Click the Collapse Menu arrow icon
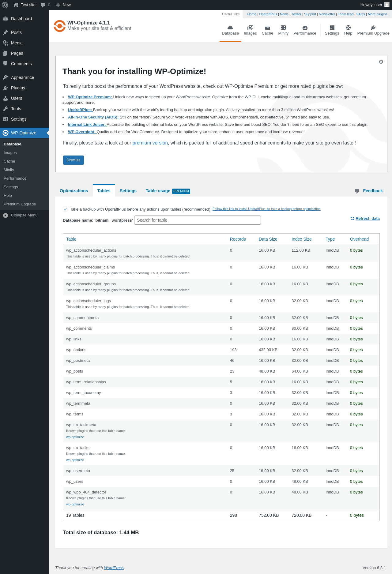The width and height of the screenshot is (392, 574). 6,215
